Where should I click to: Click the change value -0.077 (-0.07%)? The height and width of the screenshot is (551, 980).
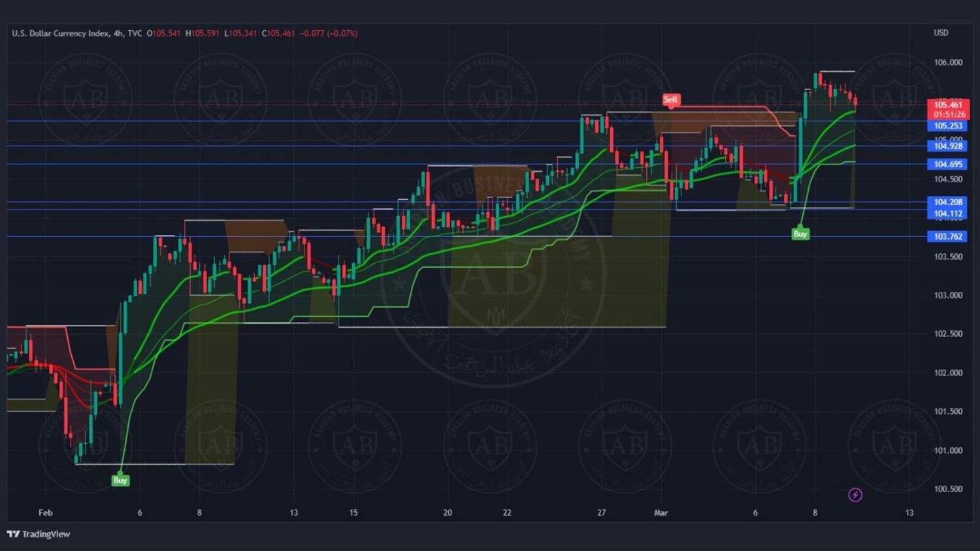coord(329,33)
